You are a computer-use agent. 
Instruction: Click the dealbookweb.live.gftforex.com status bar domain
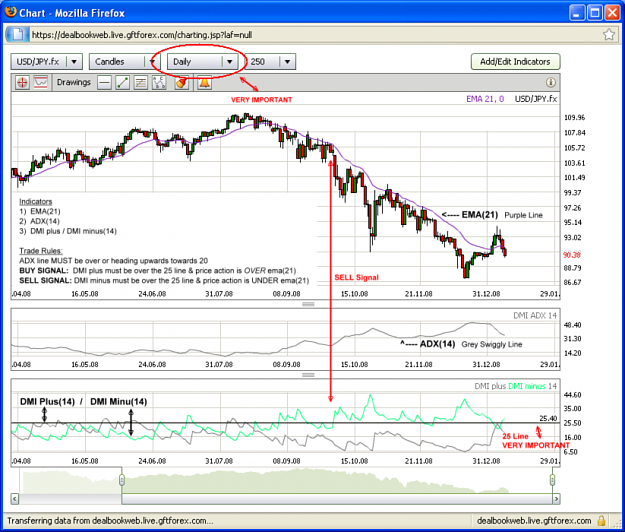(x=534, y=520)
